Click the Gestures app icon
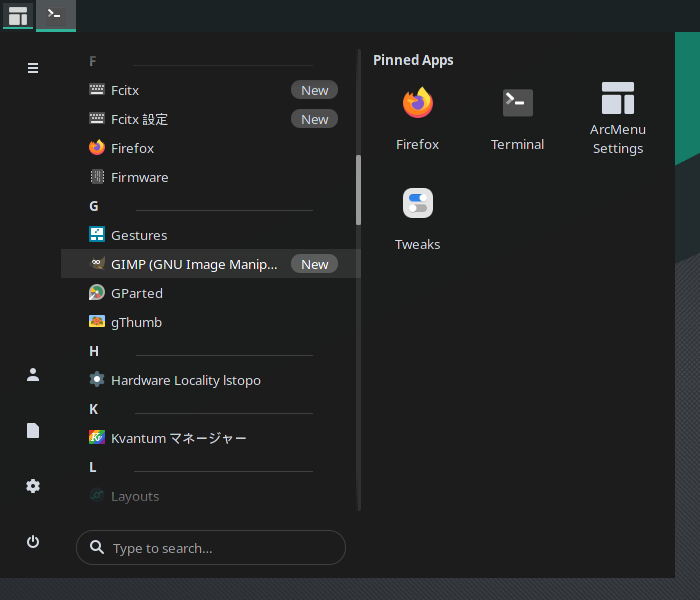700x600 pixels. point(97,234)
